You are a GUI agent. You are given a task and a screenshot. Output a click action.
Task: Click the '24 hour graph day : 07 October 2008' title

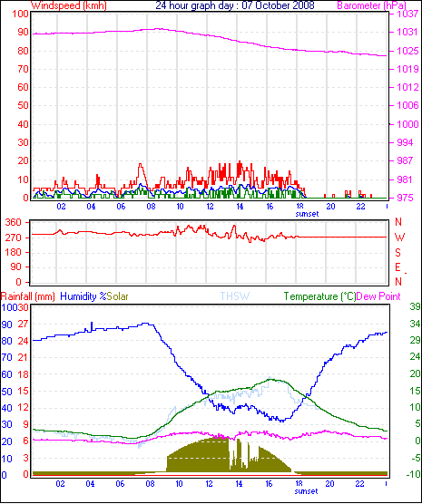(x=235, y=5)
